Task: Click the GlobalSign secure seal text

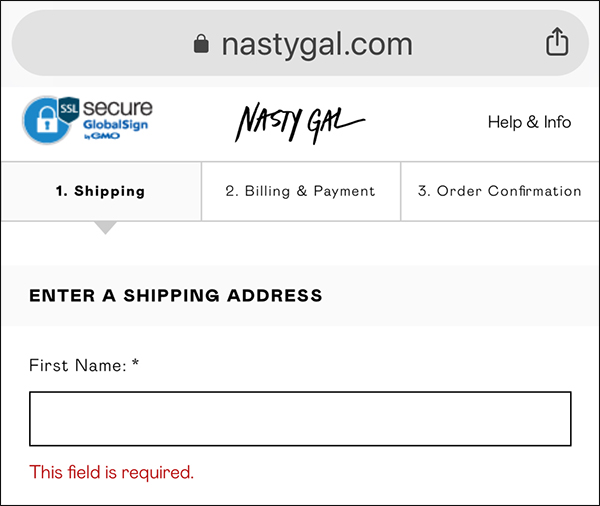Action: pyautogui.click(x=116, y=125)
